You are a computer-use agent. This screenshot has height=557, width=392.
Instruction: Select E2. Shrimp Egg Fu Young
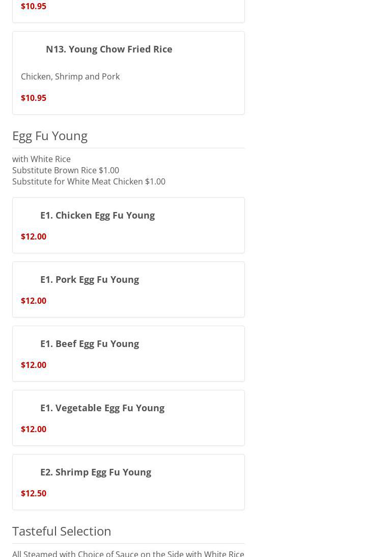tap(96, 472)
